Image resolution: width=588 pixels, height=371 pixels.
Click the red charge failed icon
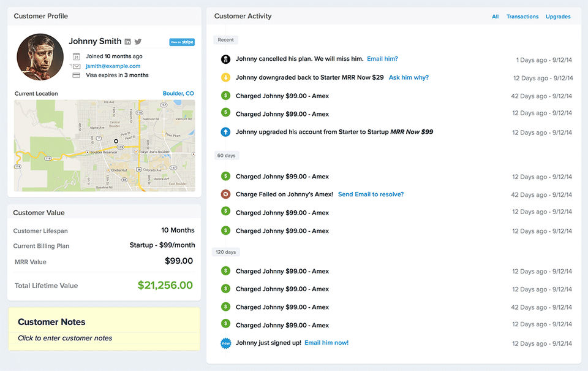(x=225, y=194)
